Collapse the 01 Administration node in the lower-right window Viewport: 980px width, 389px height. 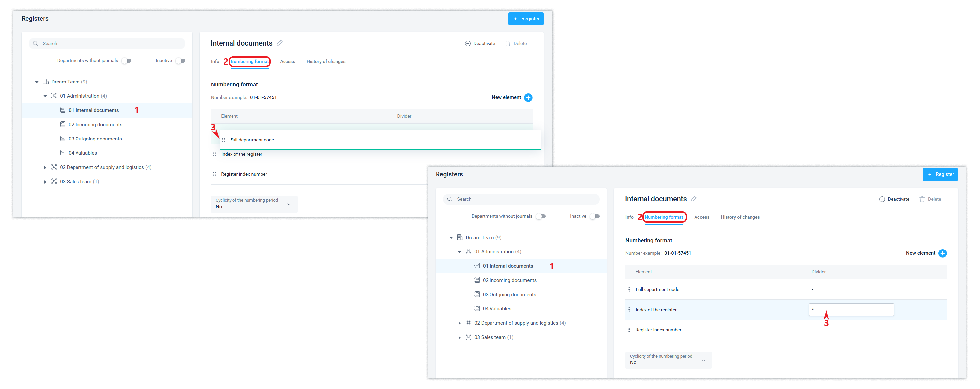pyautogui.click(x=460, y=252)
